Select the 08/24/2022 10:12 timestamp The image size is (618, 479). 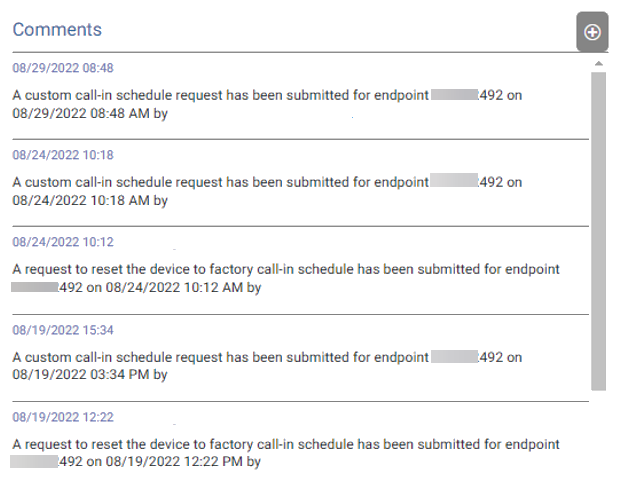(63, 242)
